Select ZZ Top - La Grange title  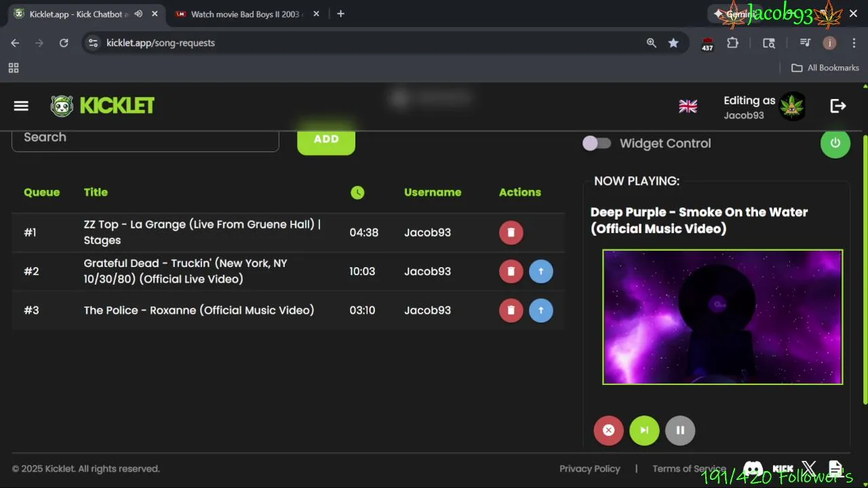point(202,232)
